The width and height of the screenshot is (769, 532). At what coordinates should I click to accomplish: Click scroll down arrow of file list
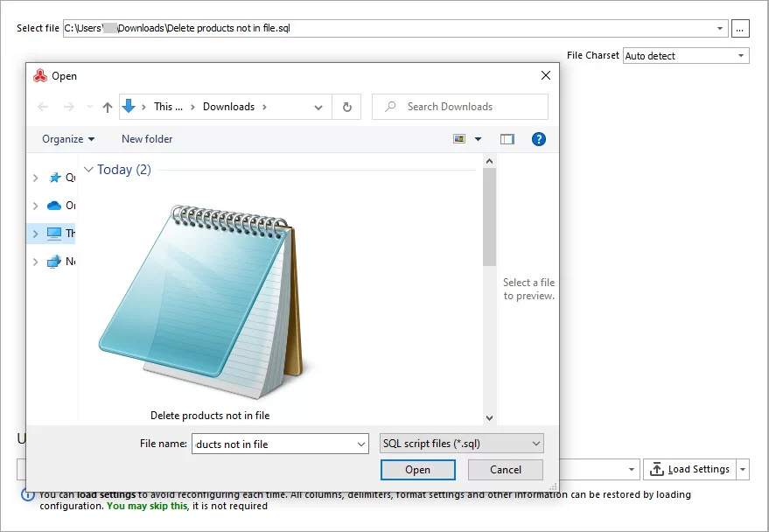pos(489,417)
